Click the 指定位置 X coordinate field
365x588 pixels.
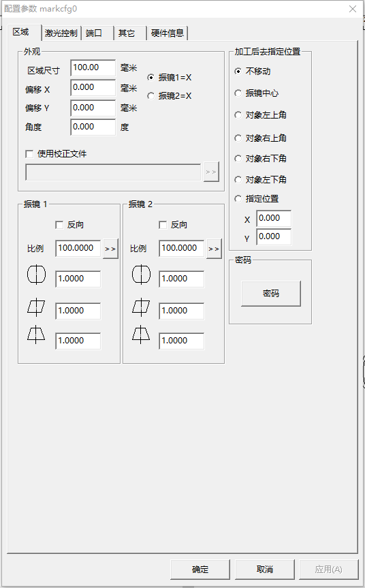pos(274,218)
